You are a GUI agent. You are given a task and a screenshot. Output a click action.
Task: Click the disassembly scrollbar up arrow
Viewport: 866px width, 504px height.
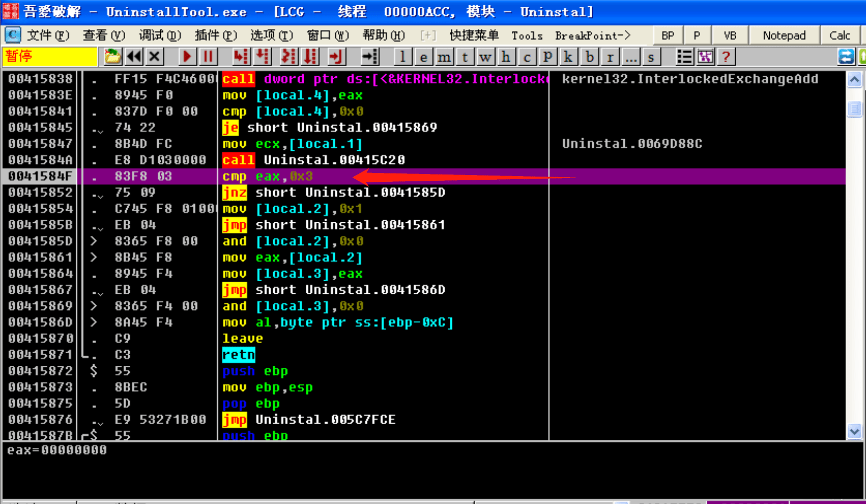pos(854,80)
